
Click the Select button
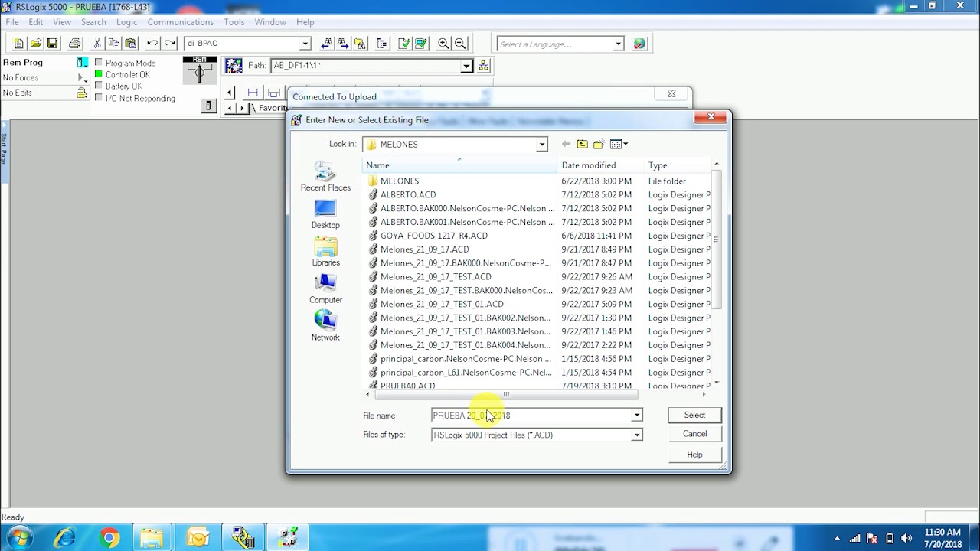(694, 415)
